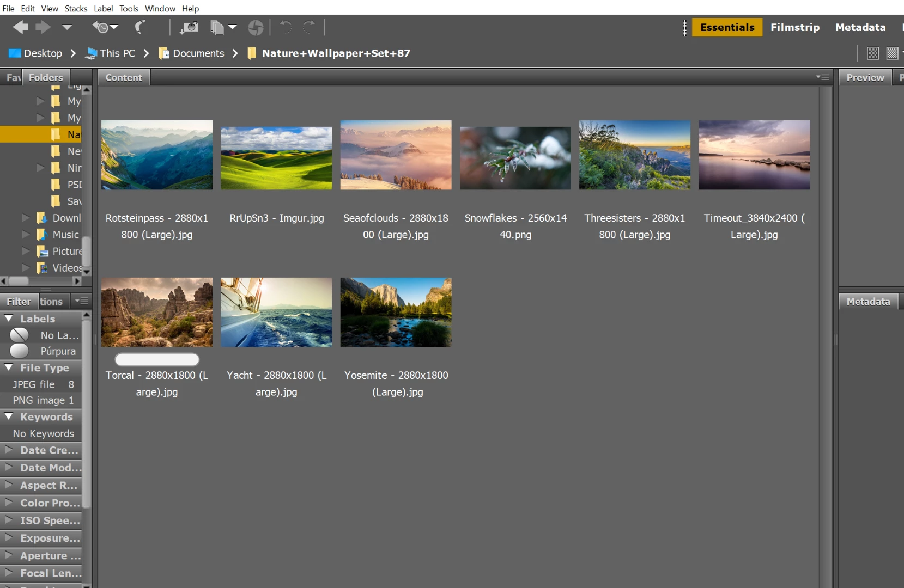Select the PSD folder in tree

coord(66,185)
